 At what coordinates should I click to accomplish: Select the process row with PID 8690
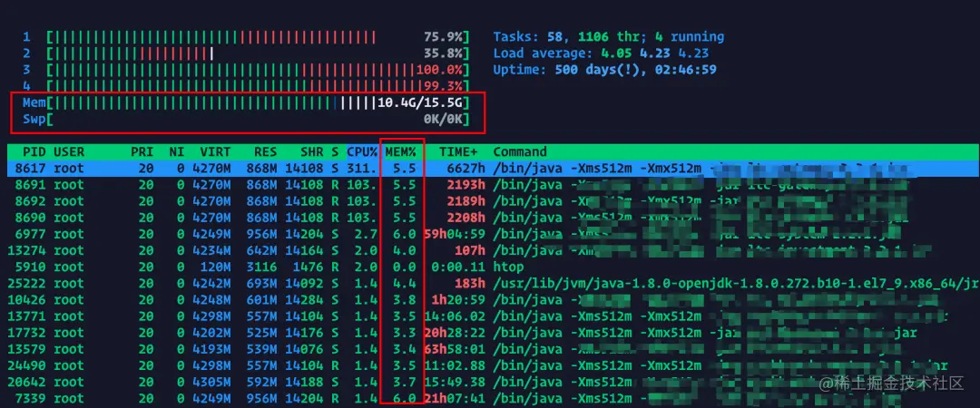pos(494,218)
